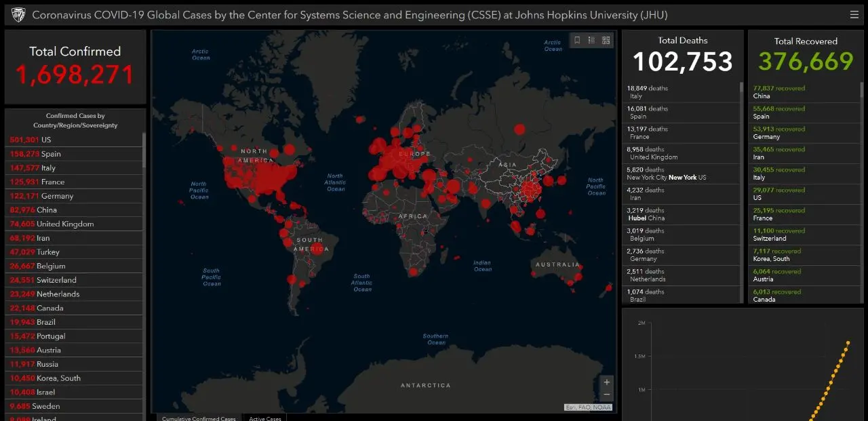868x421 pixels.
Task: Select US in confirmed cases list
Action: click(x=46, y=140)
